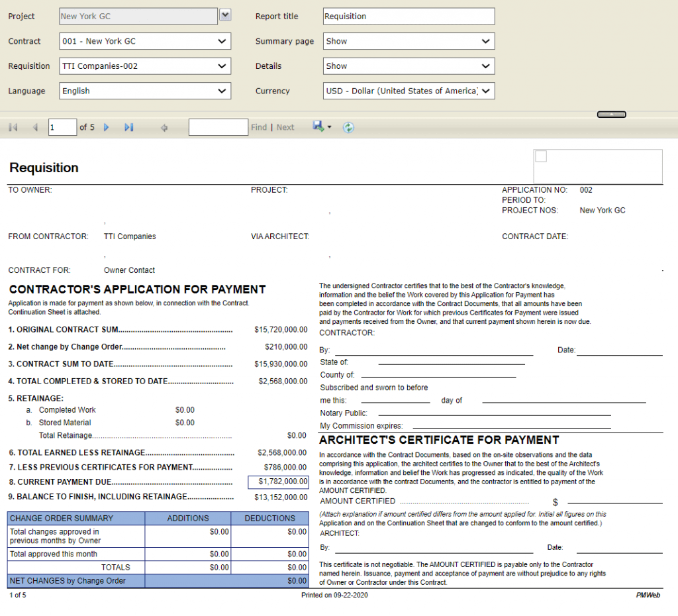Click the Report title input field
Image resolution: width=678 pixels, height=616 pixels.
click(x=409, y=16)
